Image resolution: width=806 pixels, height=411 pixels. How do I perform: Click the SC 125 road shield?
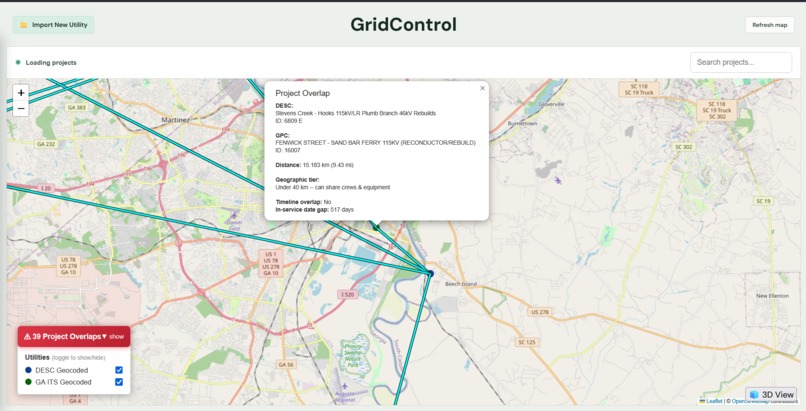coord(527,342)
